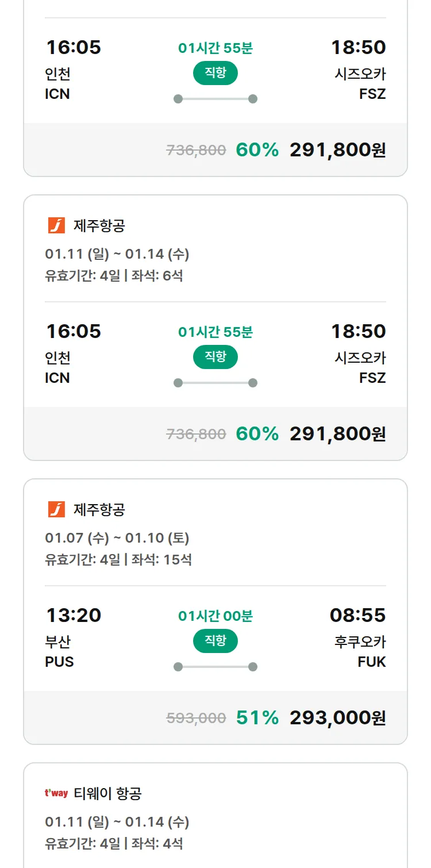Tap the t'way airline logo

tap(56, 794)
